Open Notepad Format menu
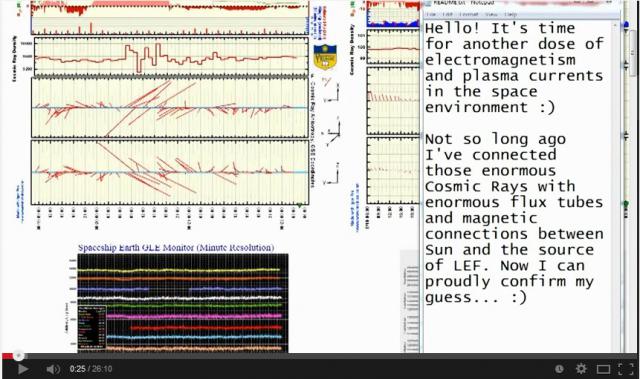This screenshot has width=640, height=379. click(468, 14)
